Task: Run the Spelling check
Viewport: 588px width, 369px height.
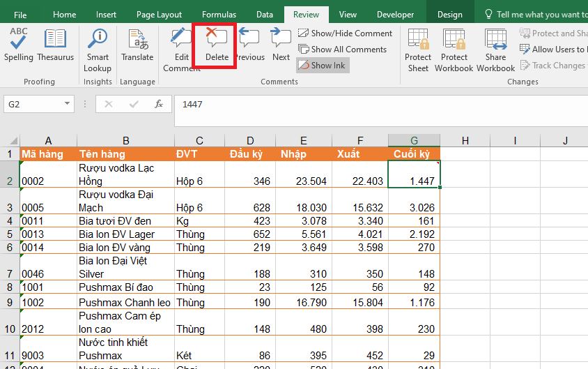Action: [19, 45]
